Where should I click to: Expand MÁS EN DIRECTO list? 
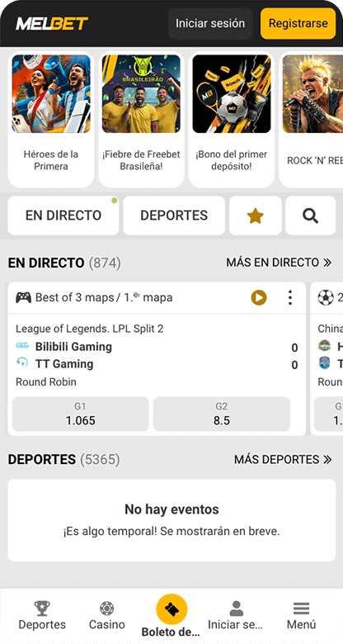coord(279,263)
